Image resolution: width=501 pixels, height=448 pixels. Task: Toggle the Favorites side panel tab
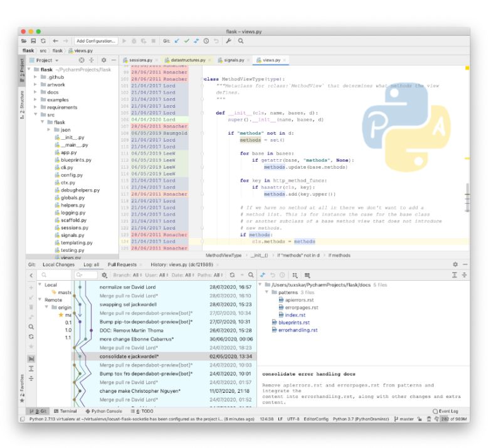pyautogui.click(x=22, y=388)
